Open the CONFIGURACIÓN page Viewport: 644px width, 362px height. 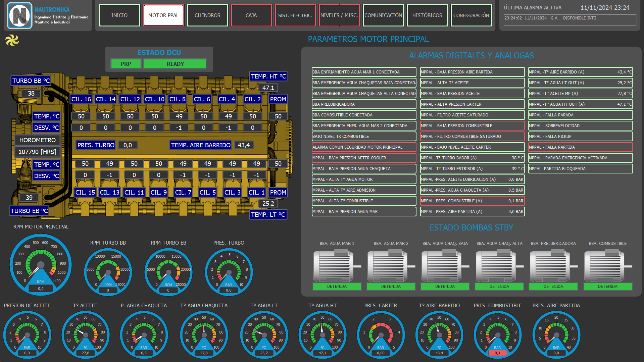click(x=471, y=15)
